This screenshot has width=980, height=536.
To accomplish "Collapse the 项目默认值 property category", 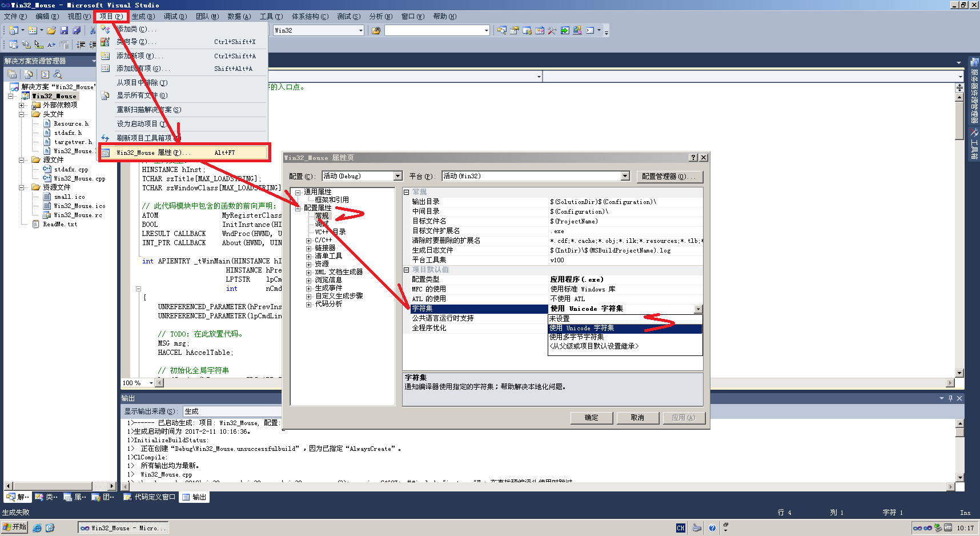I will click(407, 270).
